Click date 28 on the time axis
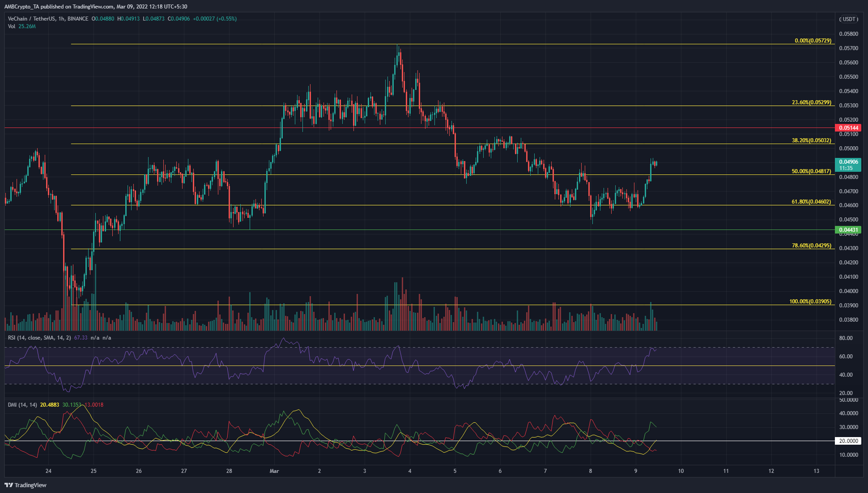This screenshot has height=493, width=868. tap(229, 471)
